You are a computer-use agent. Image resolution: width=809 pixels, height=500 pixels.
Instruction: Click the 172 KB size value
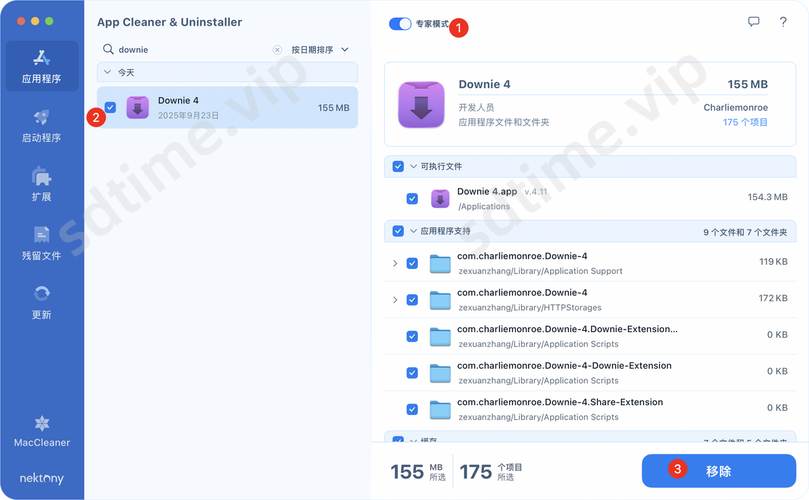pyautogui.click(x=773, y=298)
